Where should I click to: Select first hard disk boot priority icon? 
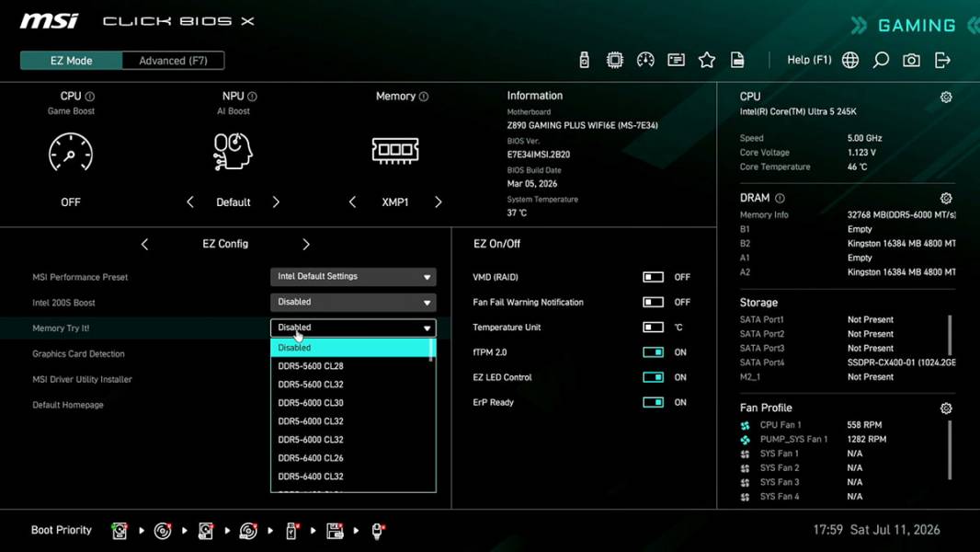[120, 531]
